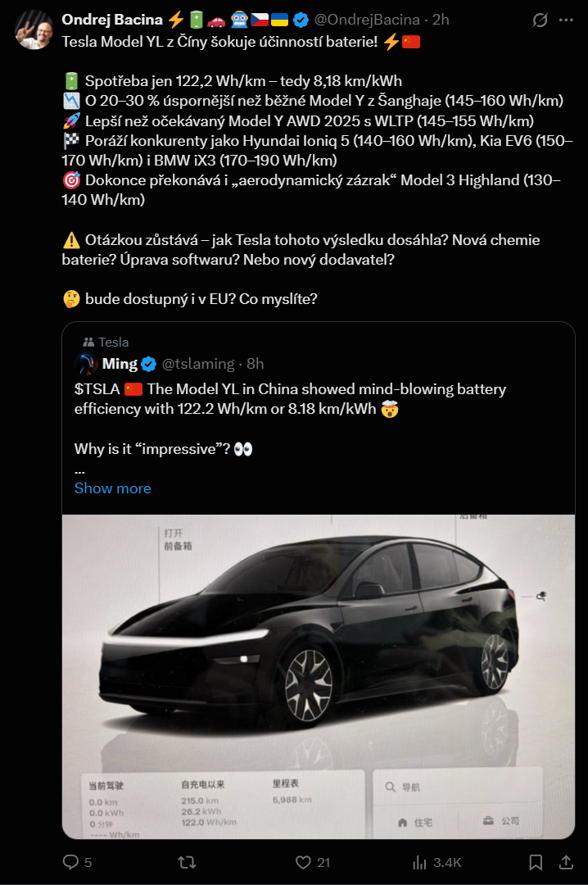588x885 pixels.
Task: Open the three-dot more options menu
Action: pos(565,20)
